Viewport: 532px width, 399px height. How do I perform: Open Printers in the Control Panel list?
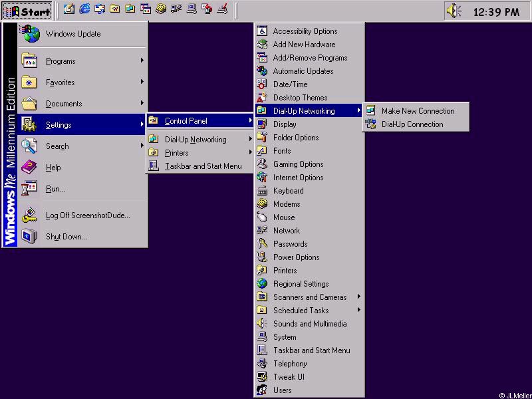[x=309, y=271]
